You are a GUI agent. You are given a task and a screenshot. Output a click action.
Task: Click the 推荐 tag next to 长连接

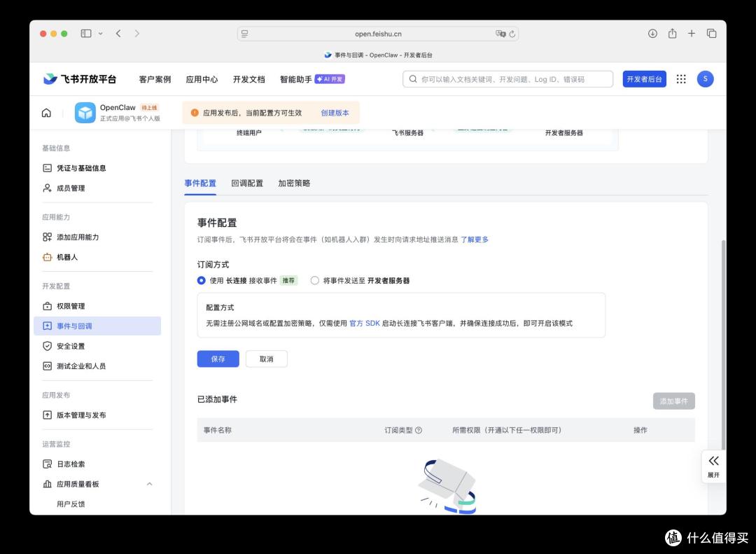[289, 280]
